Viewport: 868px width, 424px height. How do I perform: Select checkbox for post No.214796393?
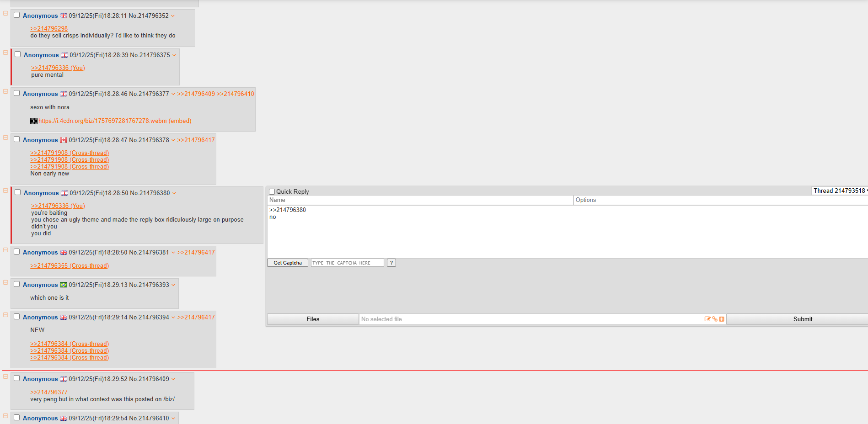[17, 284]
